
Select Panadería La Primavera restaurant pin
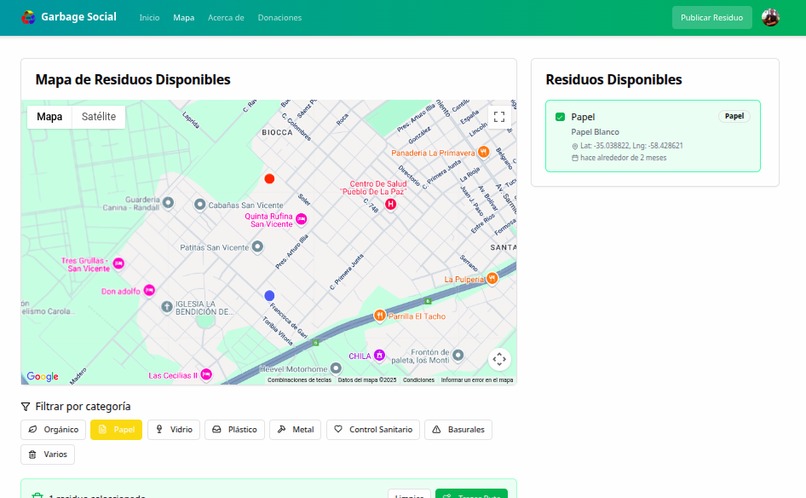483,152
